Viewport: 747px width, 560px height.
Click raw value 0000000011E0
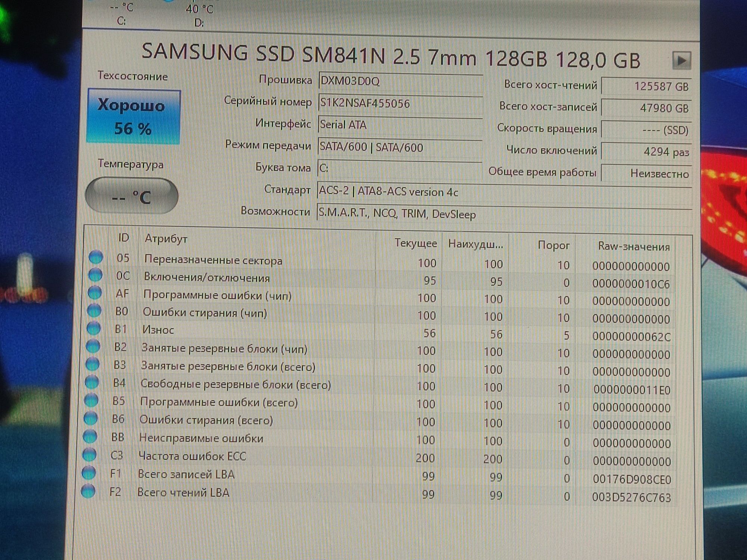pos(632,390)
